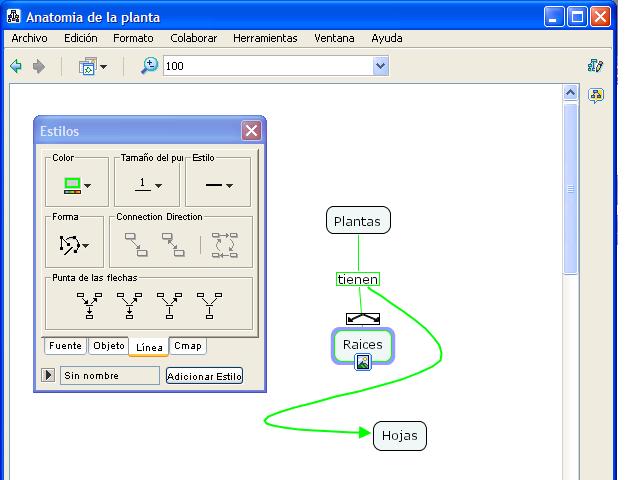Click the image resource icon under Raices
This screenshot has width=640, height=480.
pos(363,362)
